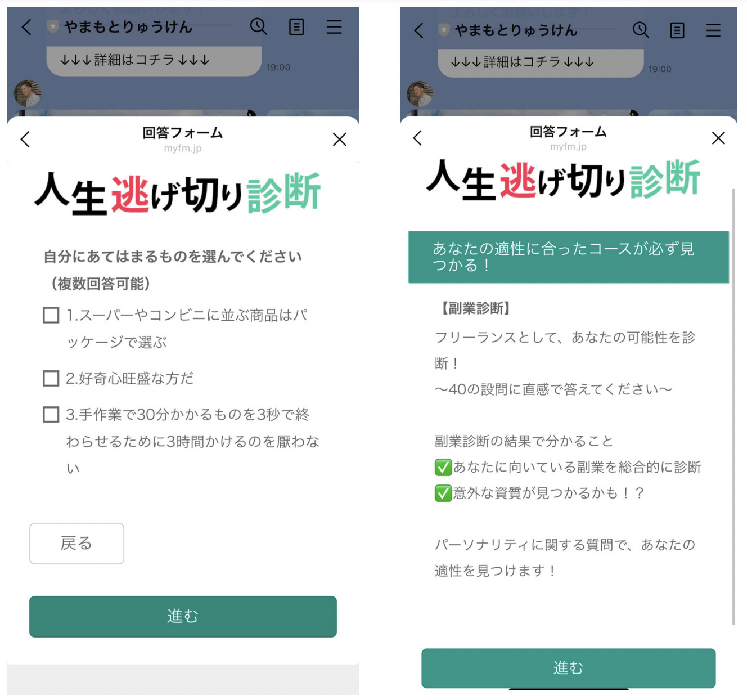Go back in the left 回答フォーム panel
This screenshot has height=700, width=747.
(x=25, y=139)
